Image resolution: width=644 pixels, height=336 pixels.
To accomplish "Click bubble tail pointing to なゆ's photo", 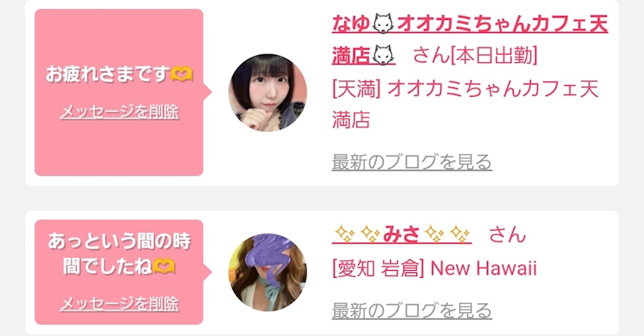I will [x=208, y=92].
